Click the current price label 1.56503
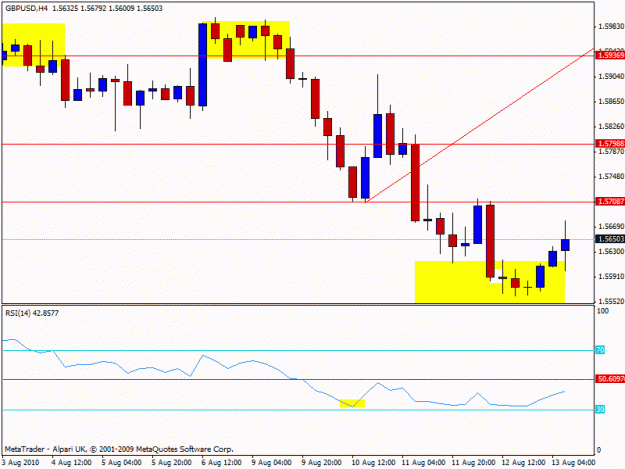The image size is (625, 469). 610,239
